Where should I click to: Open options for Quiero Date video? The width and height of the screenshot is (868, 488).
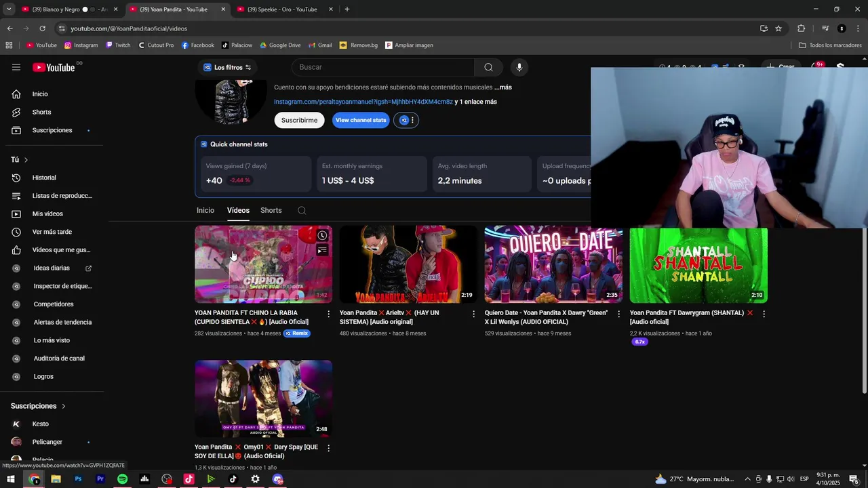click(619, 314)
